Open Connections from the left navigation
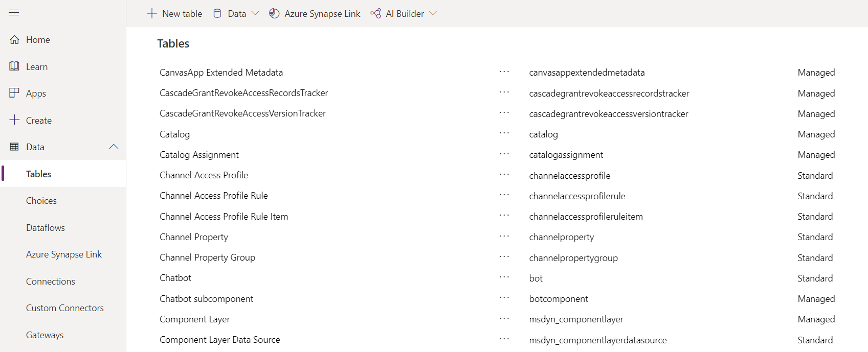 pyautogui.click(x=51, y=281)
